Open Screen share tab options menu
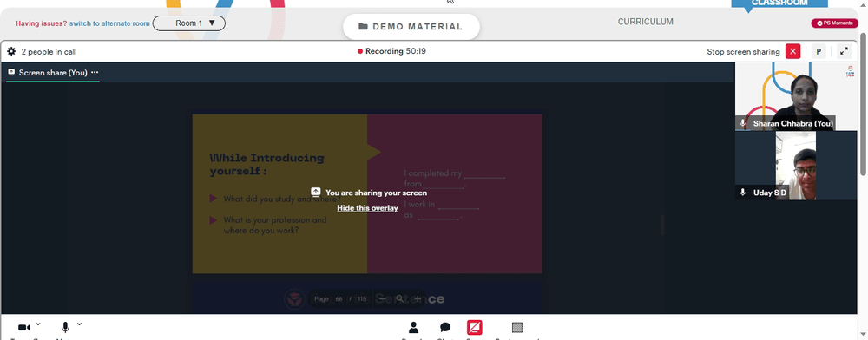 95,72
